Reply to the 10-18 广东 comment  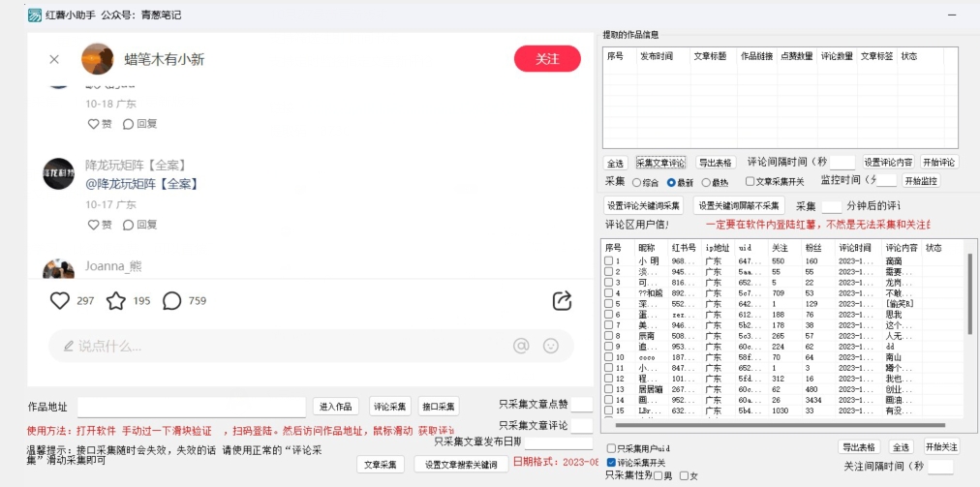click(x=139, y=124)
